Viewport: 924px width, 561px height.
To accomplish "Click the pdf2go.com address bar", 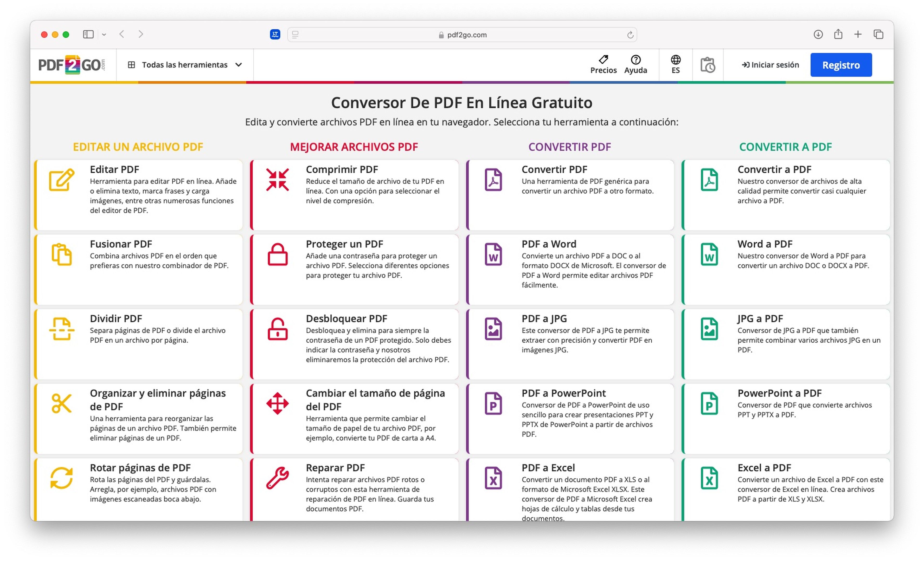I will click(462, 34).
